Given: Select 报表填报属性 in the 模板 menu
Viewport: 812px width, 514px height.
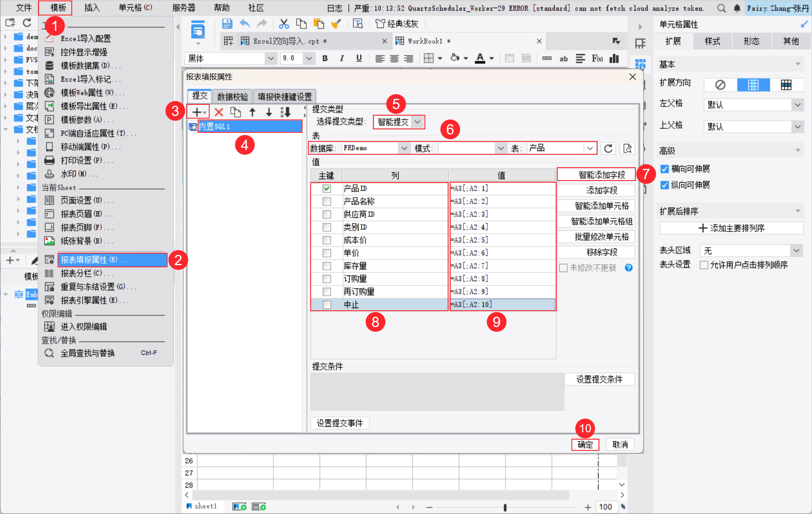Looking at the screenshot, I should pyautogui.click(x=113, y=260).
